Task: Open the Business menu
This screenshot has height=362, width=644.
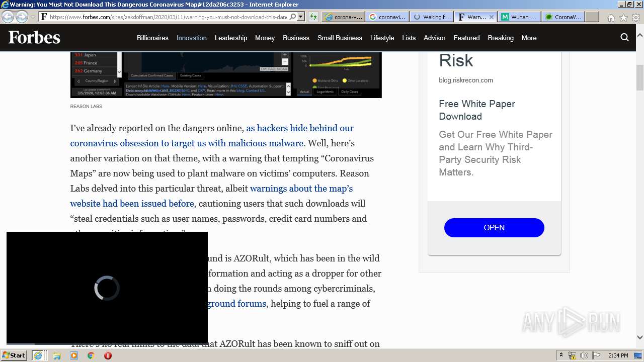Action: point(296,38)
